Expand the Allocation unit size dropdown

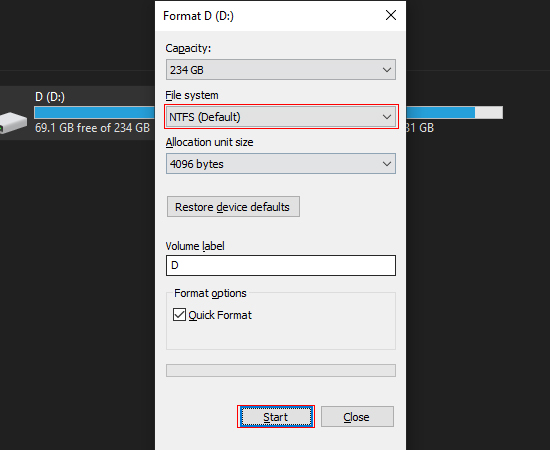pyautogui.click(x=281, y=164)
